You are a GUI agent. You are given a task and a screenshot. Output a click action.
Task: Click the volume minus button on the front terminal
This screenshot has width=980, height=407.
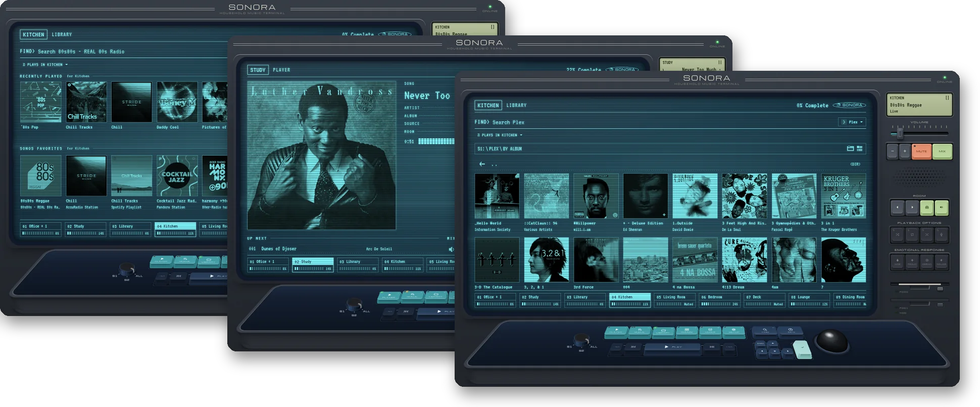coord(893,151)
